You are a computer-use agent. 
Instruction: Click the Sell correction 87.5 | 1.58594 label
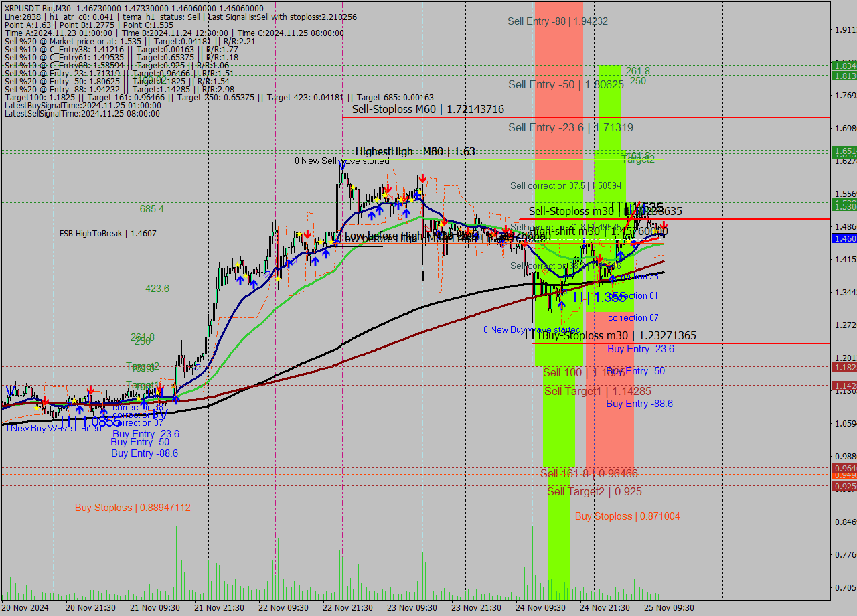566,185
